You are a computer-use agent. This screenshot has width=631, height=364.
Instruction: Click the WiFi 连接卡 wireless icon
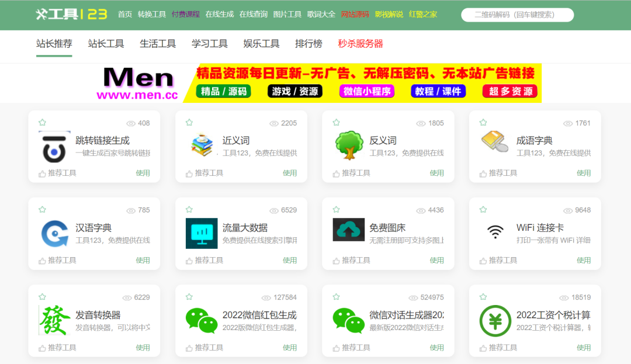coord(495,231)
